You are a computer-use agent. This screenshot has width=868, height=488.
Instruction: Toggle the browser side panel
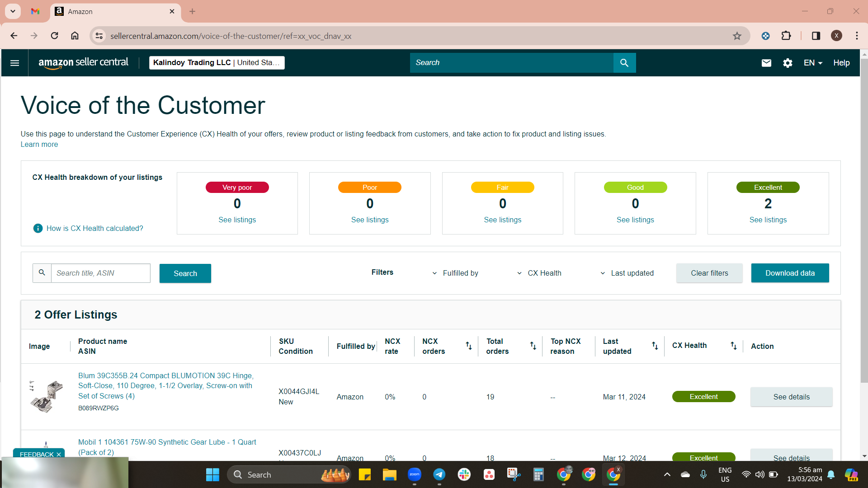pos(816,36)
